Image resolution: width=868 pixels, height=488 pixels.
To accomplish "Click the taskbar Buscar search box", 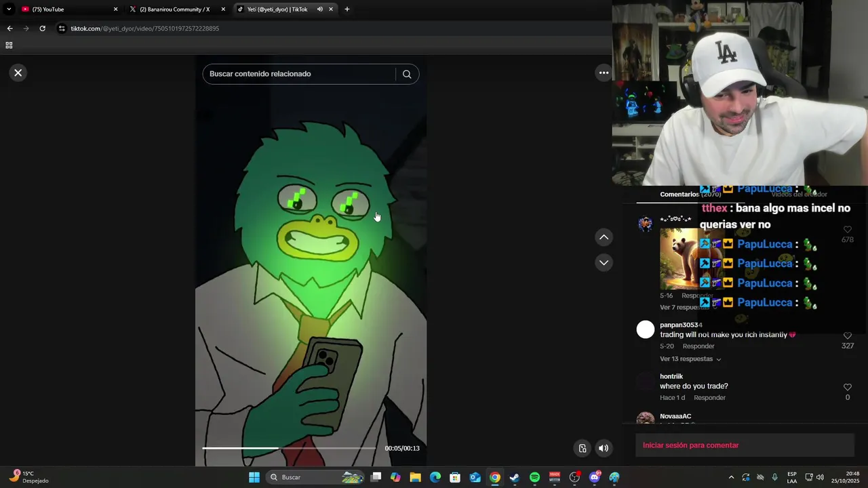I will 316,477.
